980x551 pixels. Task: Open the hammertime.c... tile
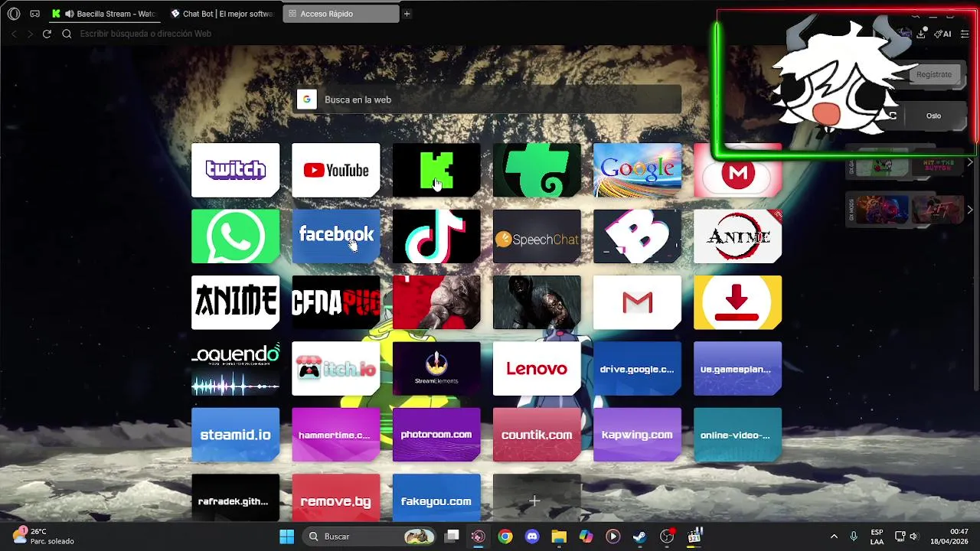(335, 435)
